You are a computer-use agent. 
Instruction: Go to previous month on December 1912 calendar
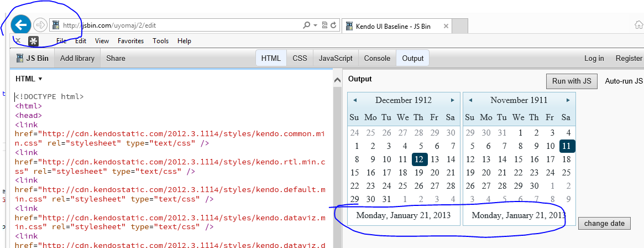click(355, 100)
